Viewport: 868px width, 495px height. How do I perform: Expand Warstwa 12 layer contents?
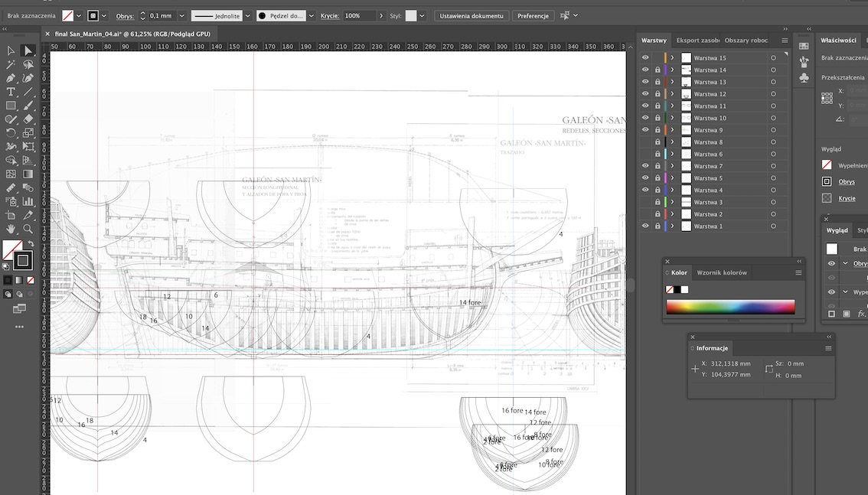[x=672, y=94]
